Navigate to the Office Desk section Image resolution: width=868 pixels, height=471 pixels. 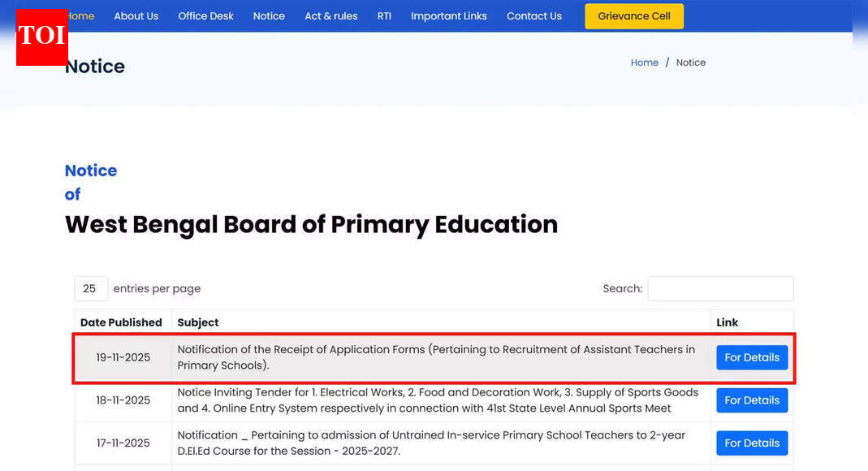(205, 15)
